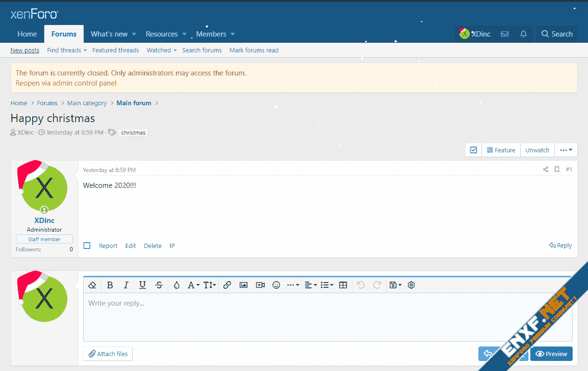Screen dimensions: 588x371
Task: Bookmark post #1 with bookmark icon
Action: click(557, 170)
